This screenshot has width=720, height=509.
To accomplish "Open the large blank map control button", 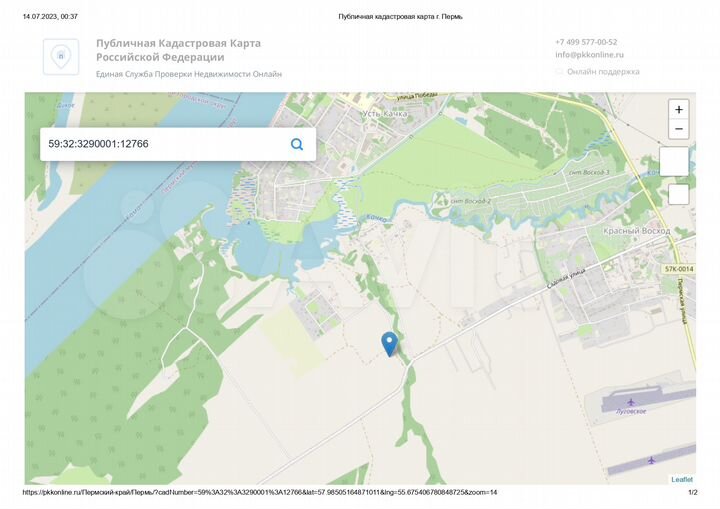I will (x=674, y=161).
